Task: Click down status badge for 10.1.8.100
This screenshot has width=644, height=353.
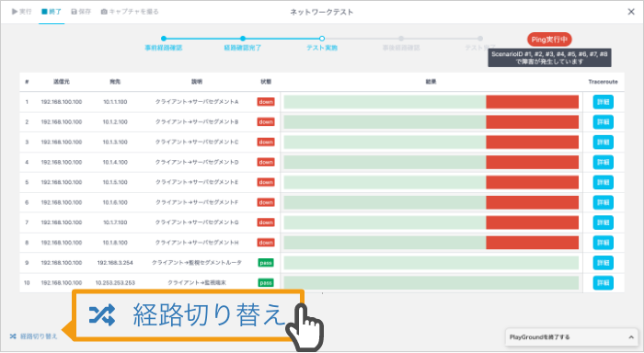Action: click(x=266, y=243)
